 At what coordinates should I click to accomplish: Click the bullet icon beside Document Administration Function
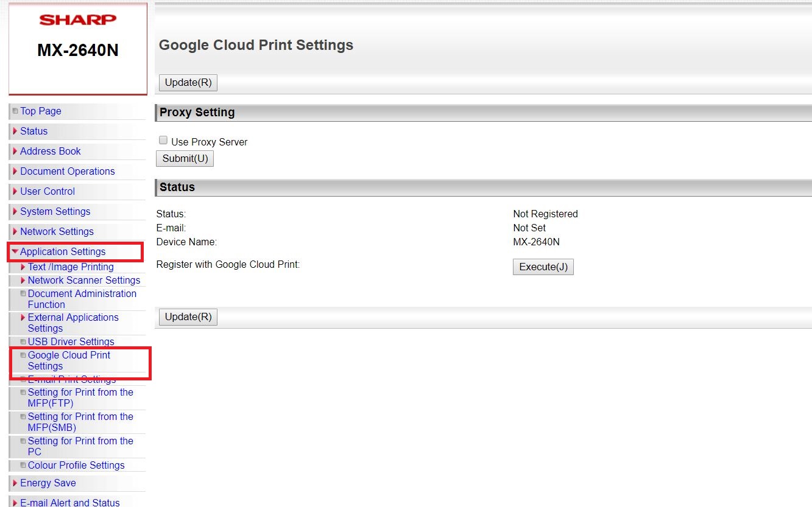(23, 294)
